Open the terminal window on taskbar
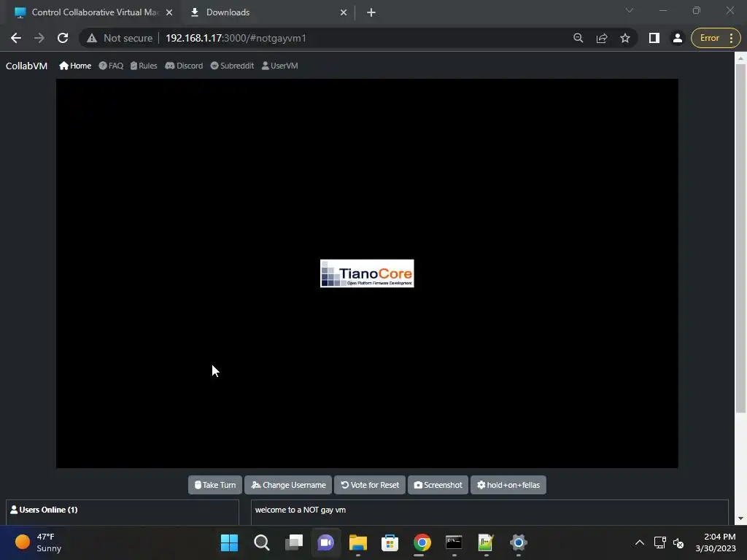Image resolution: width=747 pixels, height=560 pixels. point(454,542)
